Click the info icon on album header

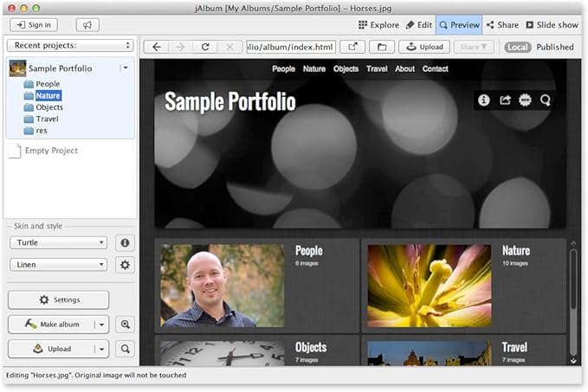483,100
